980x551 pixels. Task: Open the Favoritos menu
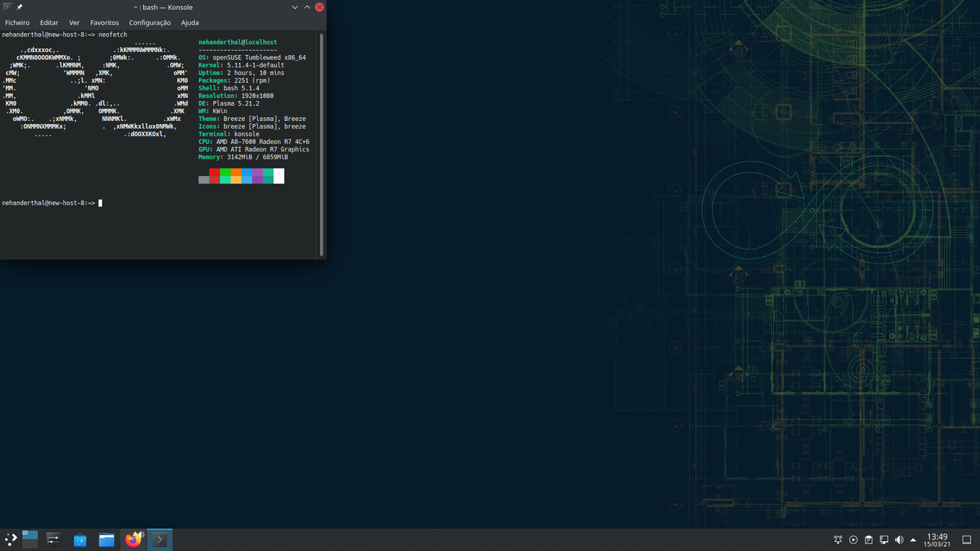click(x=104, y=23)
